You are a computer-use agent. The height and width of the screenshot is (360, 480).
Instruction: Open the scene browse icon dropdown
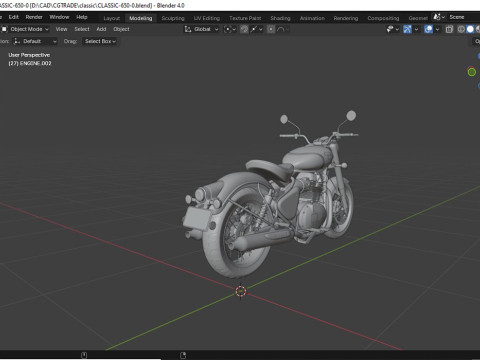click(439, 17)
